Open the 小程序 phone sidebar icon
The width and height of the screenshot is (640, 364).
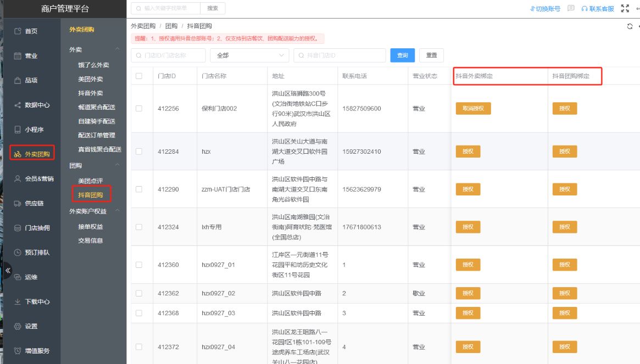tap(18, 130)
